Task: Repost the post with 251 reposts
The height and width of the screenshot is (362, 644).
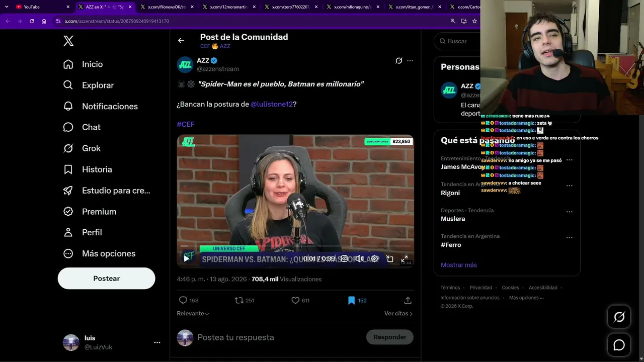Action: (245, 300)
